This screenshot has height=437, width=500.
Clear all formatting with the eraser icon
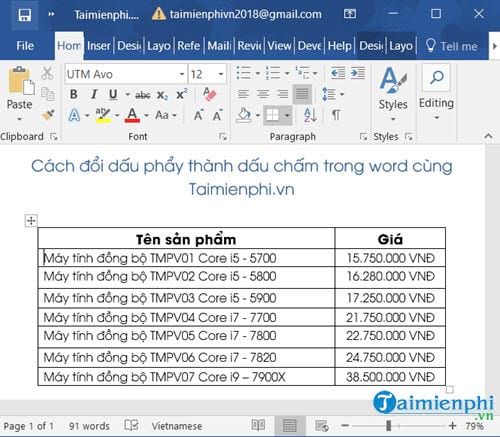click(210, 94)
